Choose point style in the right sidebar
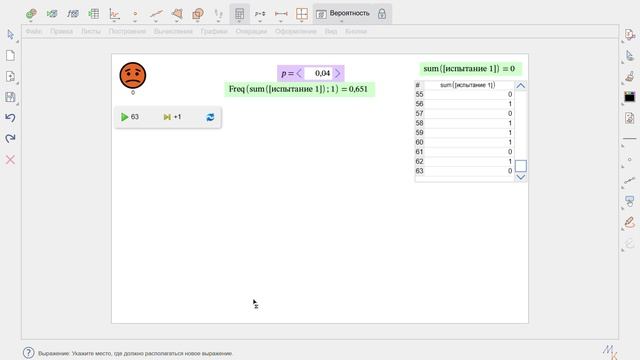This screenshot has height=360, width=640. tap(630, 160)
